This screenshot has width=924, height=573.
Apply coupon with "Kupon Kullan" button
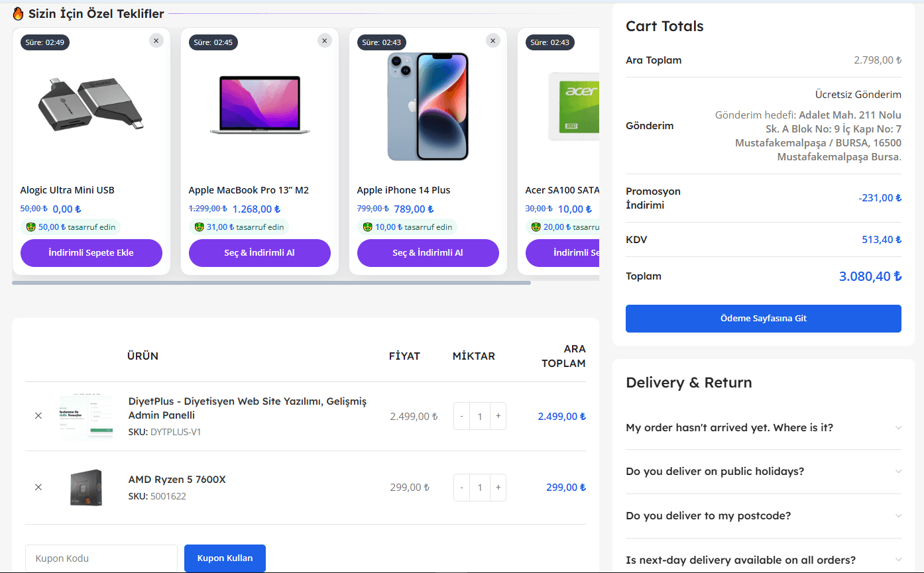click(x=225, y=558)
